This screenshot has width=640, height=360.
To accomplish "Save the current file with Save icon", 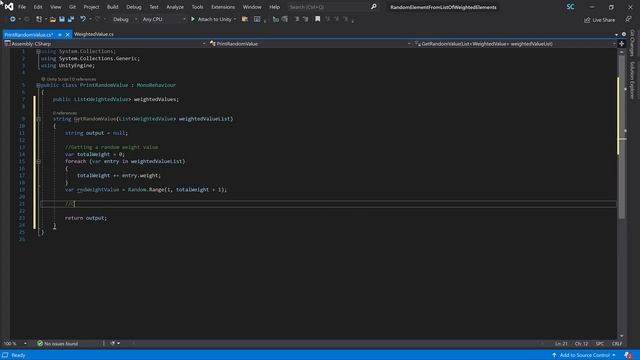I will pos(62,19).
